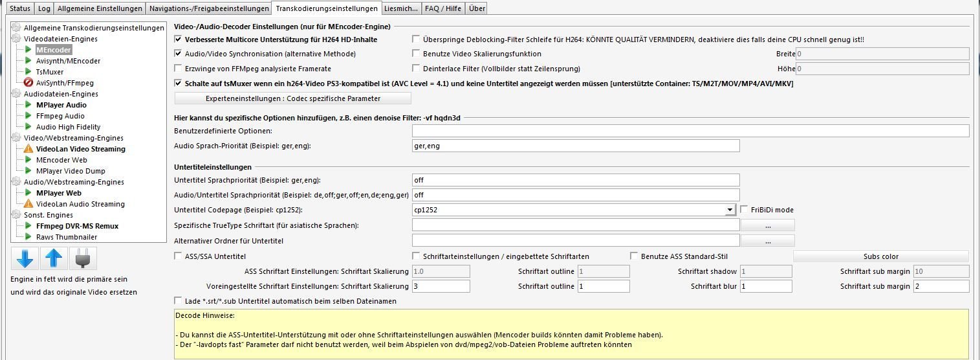Click Audio/Untertitel Sprachpriorität field
Image resolution: width=980 pixels, height=360 pixels.
(576, 194)
